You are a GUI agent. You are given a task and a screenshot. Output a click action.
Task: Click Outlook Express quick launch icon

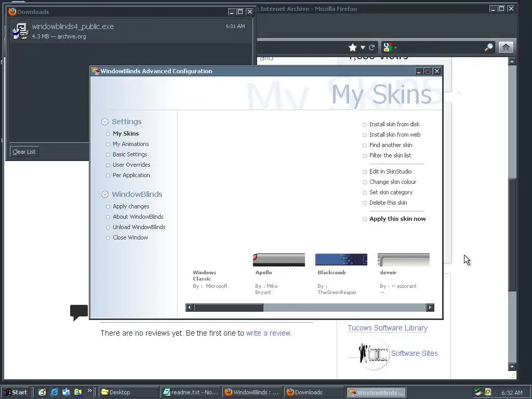[x=66, y=393]
